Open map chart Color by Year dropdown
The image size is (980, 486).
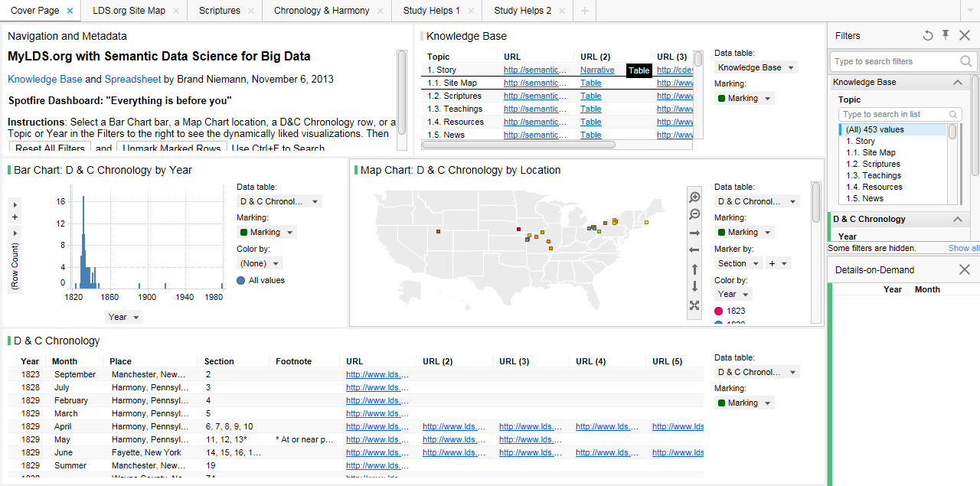[733, 294]
